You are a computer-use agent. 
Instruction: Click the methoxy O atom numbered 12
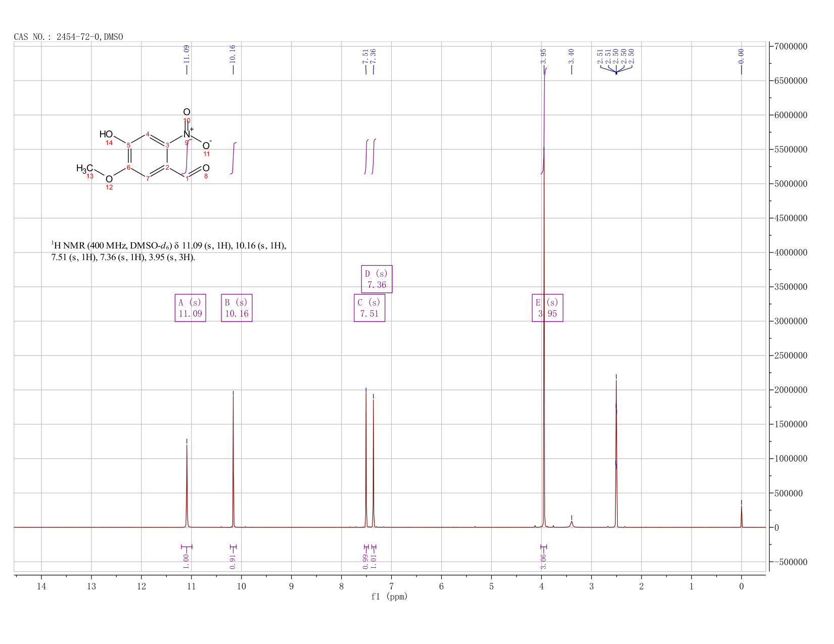[109, 179]
